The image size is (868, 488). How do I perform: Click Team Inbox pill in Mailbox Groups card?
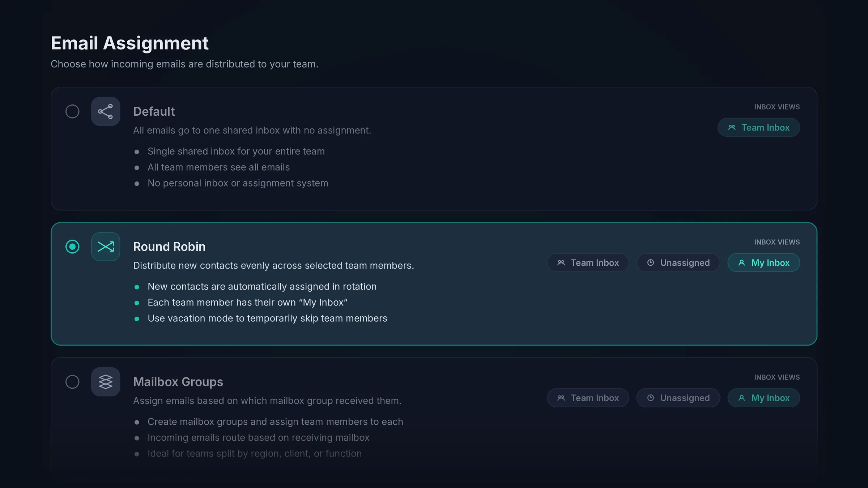(x=588, y=398)
